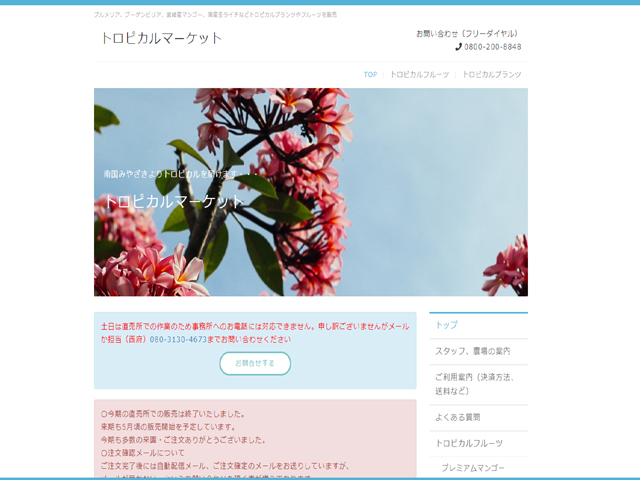Select the TOP navigation menu item
The width and height of the screenshot is (640, 480).
(370, 75)
